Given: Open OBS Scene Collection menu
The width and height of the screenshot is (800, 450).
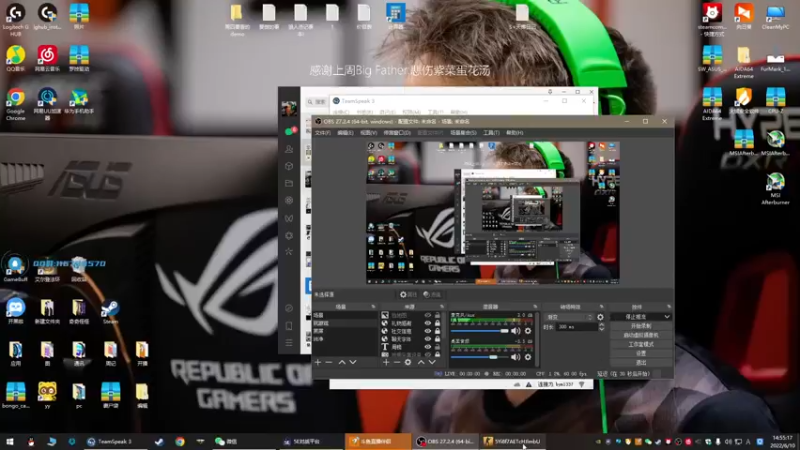Looking at the screenshot, I should 463,133.
